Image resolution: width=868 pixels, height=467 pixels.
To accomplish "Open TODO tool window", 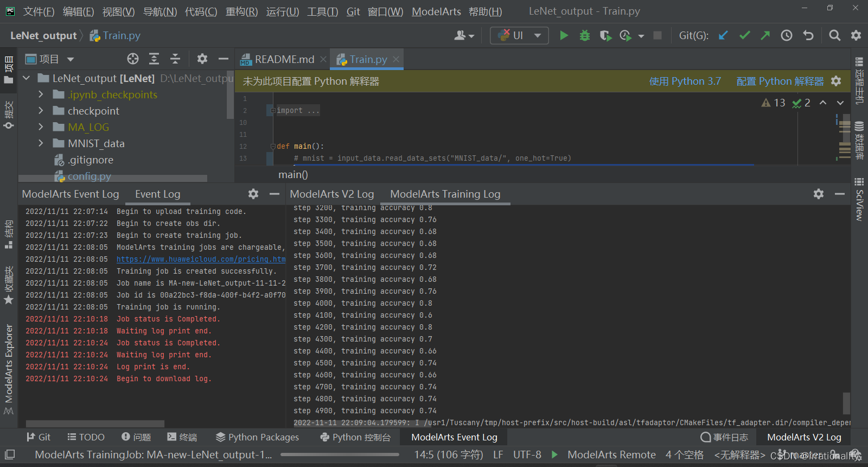I will click(86, 437).
